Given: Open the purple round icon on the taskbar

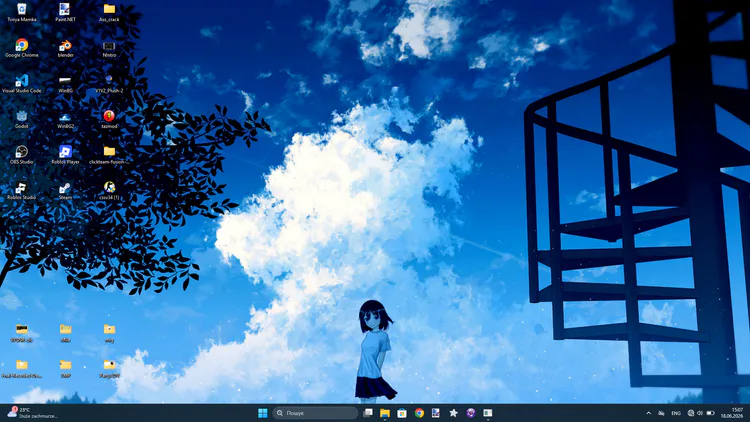Looking at the screenshot, I should coord(471,413).
